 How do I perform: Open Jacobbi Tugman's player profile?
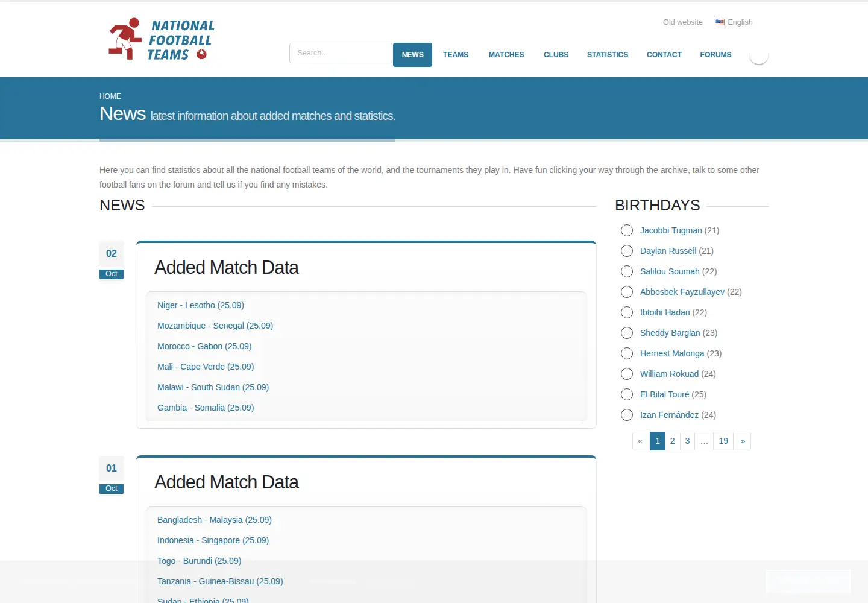671,230
